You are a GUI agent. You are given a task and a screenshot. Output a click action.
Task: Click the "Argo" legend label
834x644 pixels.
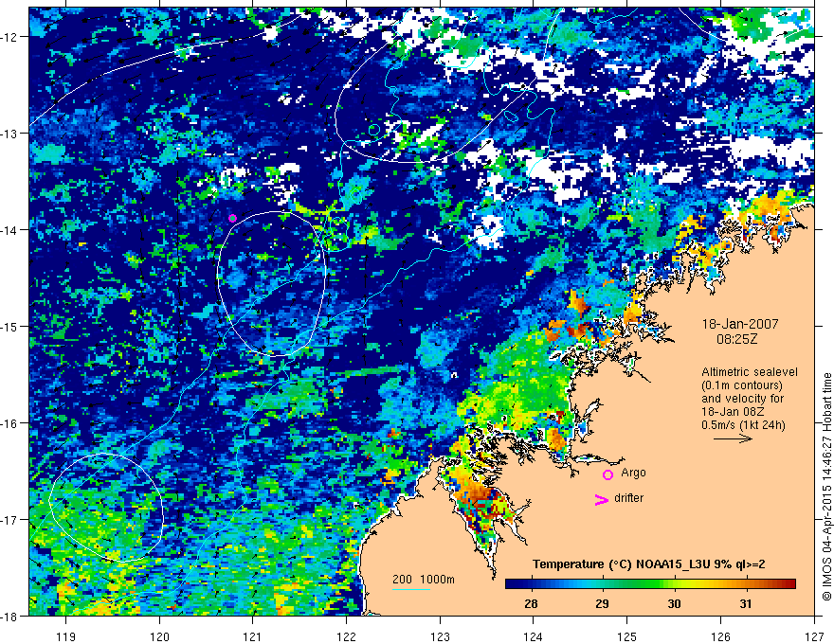click(633, 473)
